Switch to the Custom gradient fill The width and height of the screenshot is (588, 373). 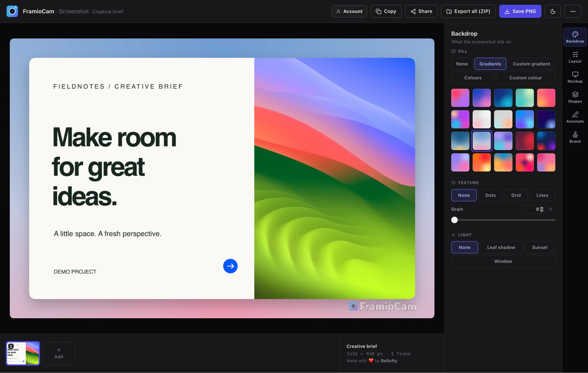pyautogui.click(x=531, y=64)
